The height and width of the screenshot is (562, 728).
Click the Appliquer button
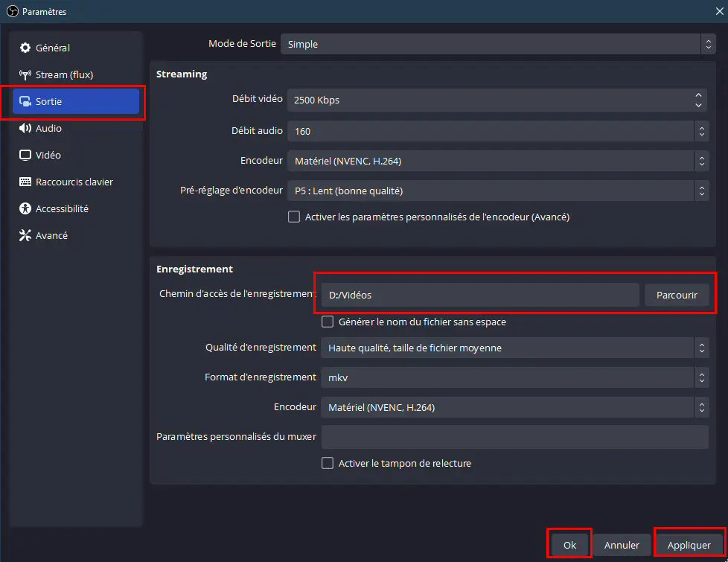click(689, 545)
